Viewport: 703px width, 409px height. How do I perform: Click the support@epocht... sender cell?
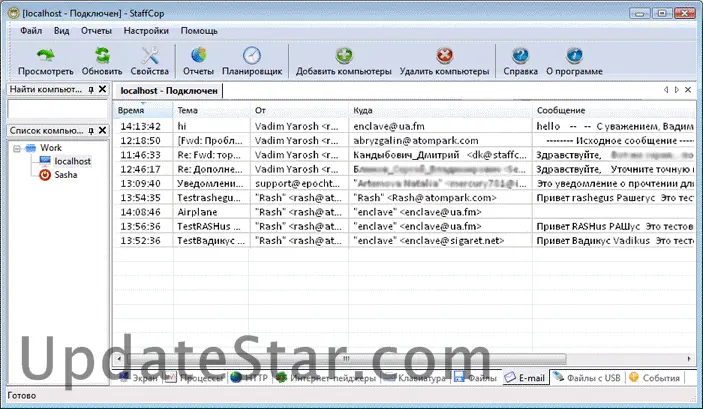pos(299,183)
